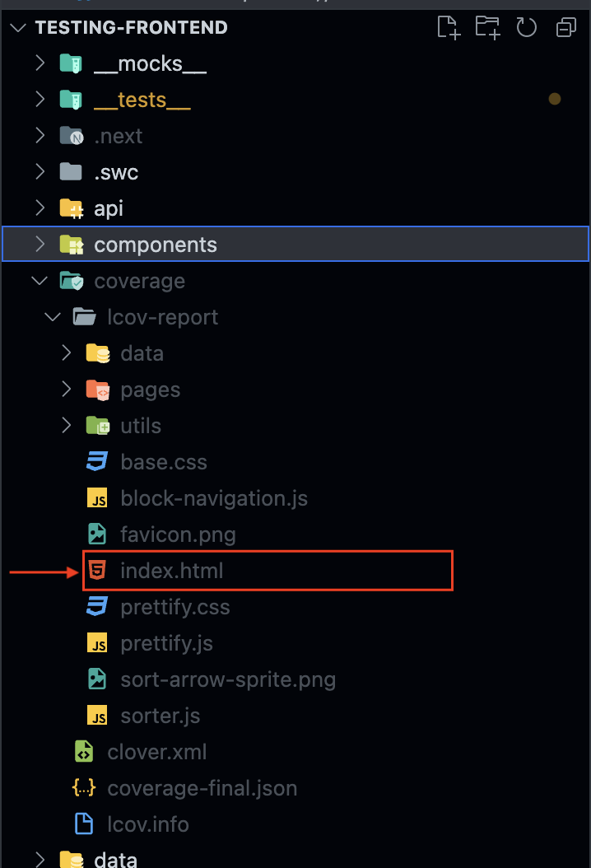Refresh the Explorer using the refresh icon
591x868 pixels.
pyautogui.click(x=526, y=27)
